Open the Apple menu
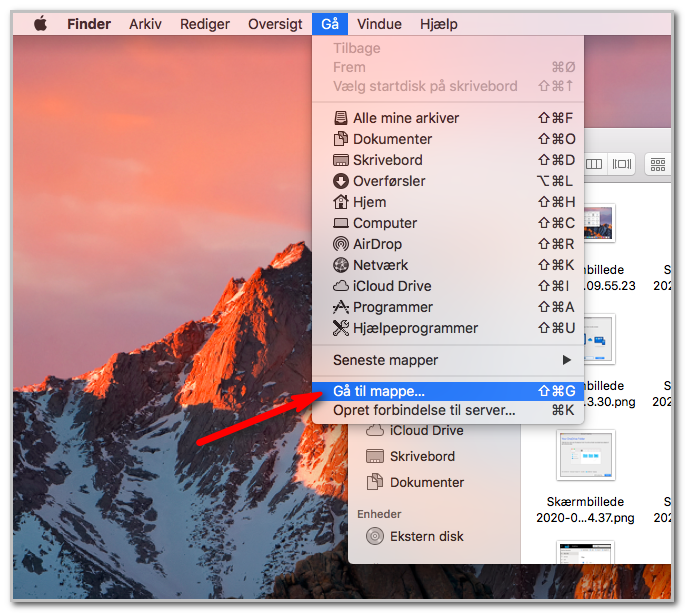 click(40, 24)
